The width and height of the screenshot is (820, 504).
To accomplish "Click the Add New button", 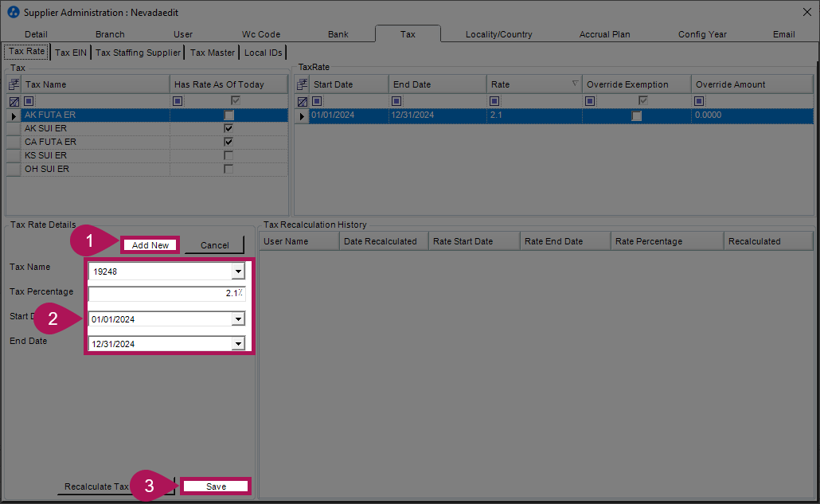I will [150, 245].
